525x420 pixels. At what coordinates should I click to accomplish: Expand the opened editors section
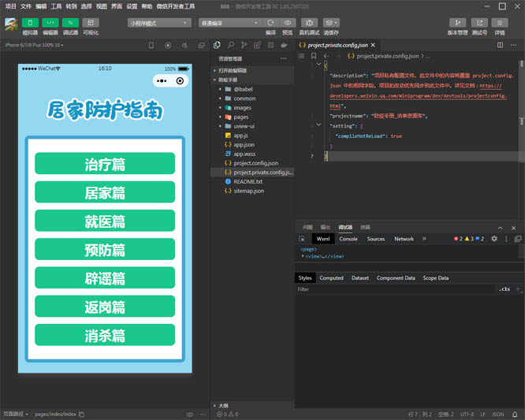click(252, 70)
